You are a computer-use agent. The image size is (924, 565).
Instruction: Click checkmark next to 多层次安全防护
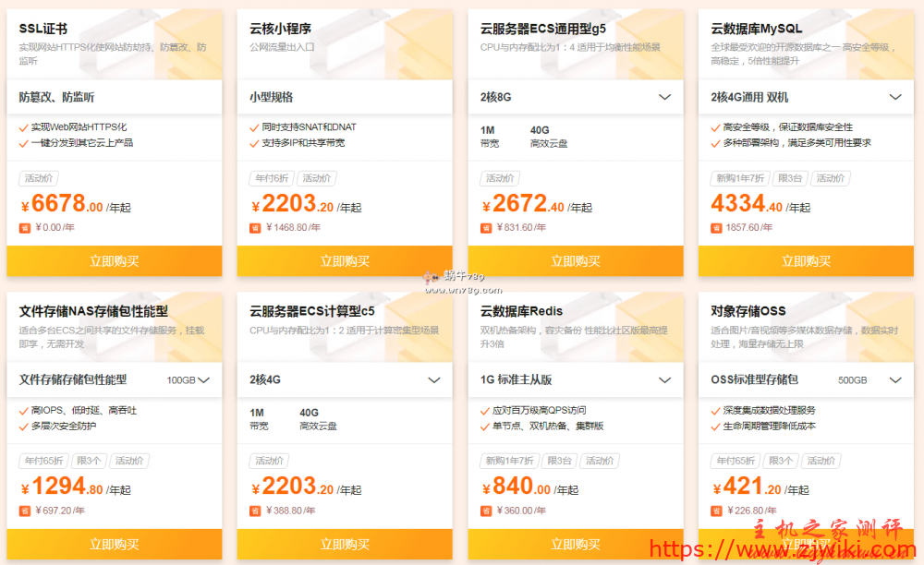pyautogui.click(x=24, y=427)
